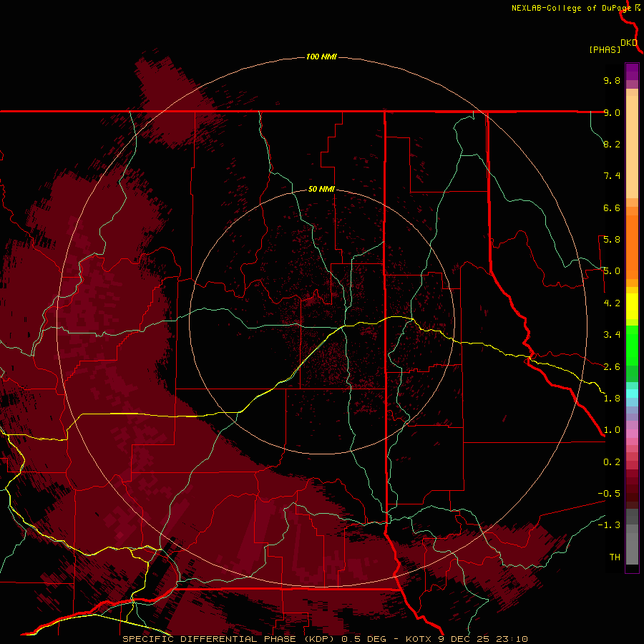Click the [PHAS] units label above the scale
This screenshot has width=644, height=644.
click(x=605, y=49)
